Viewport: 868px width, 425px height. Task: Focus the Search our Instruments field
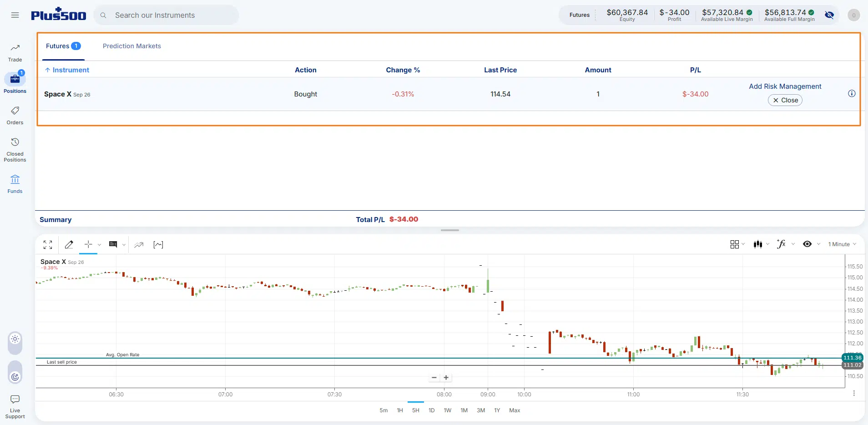[166, 15]
